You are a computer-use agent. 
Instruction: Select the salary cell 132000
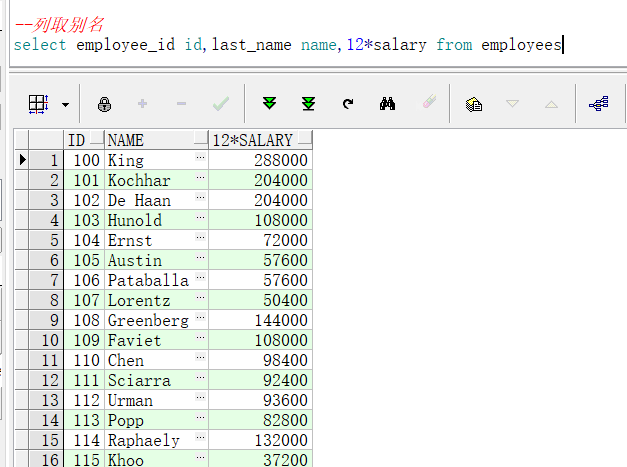point(260,440)
